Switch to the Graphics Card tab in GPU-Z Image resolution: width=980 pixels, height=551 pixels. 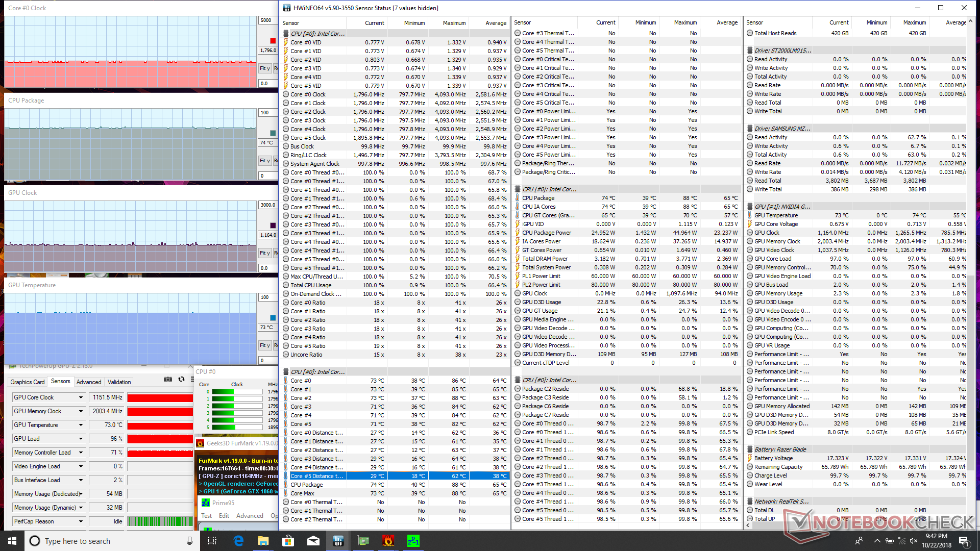pyautogui.click(x=28, y=382)
